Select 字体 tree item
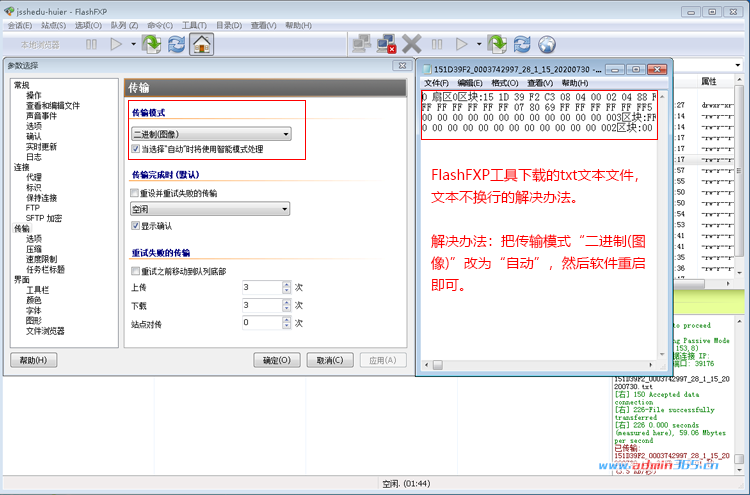 click(x=33, y=310)
